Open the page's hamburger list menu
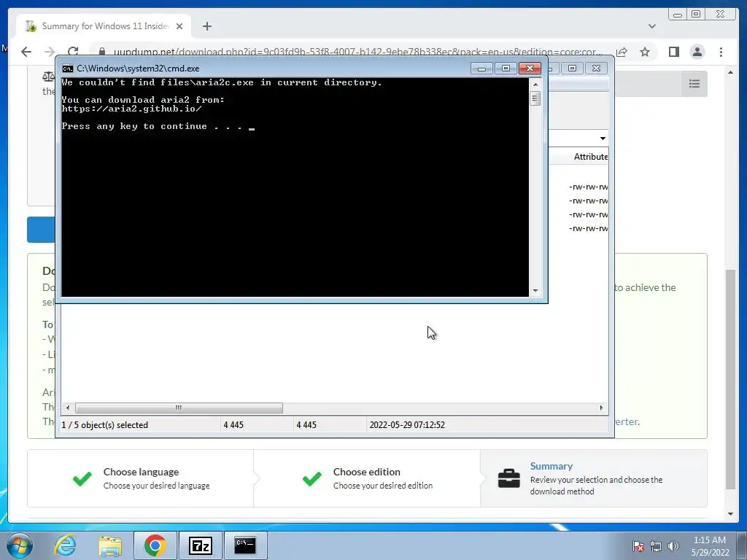Screen dimensions: 747x560 coord(694,84)
